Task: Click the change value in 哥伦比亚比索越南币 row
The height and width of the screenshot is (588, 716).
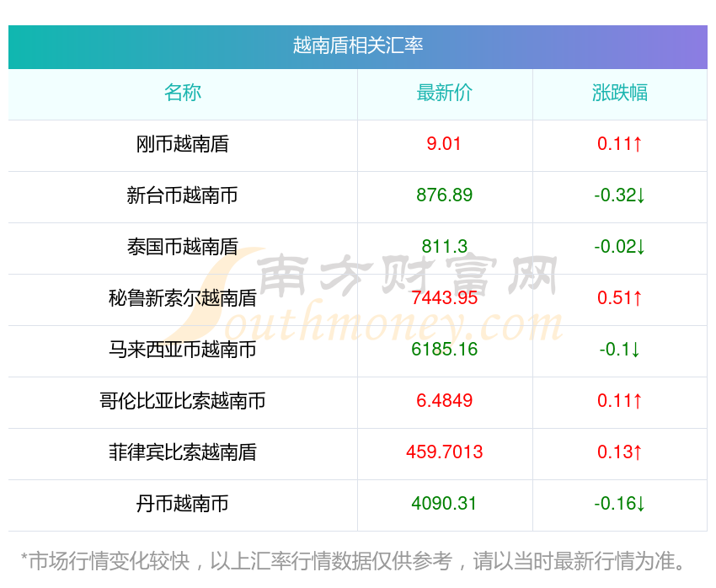Action: 620,401
